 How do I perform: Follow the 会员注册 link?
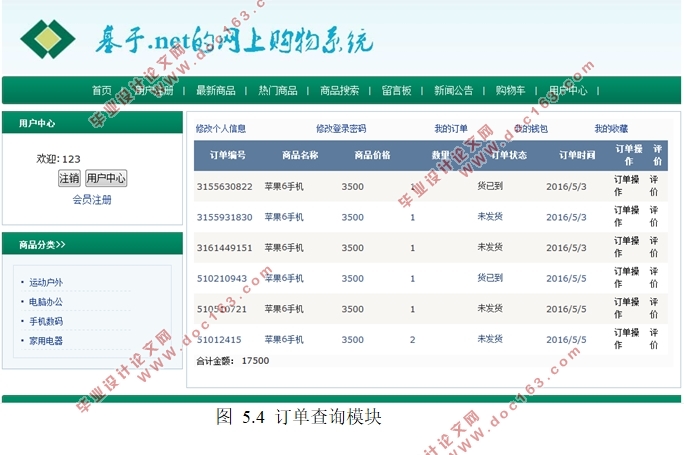pyautogui.click(x=92, y=199)
